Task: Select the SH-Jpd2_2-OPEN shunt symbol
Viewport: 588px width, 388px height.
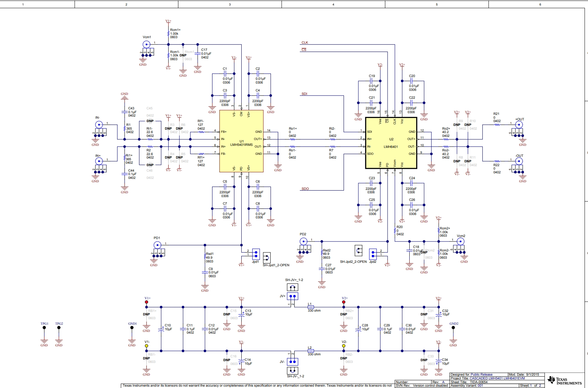Action: 358,250
